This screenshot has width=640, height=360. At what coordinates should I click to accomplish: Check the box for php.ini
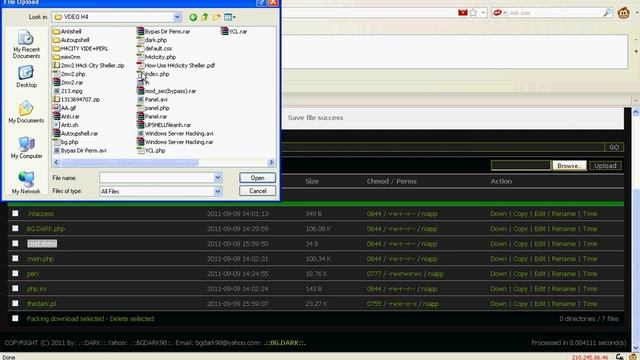tap(15, 288)
